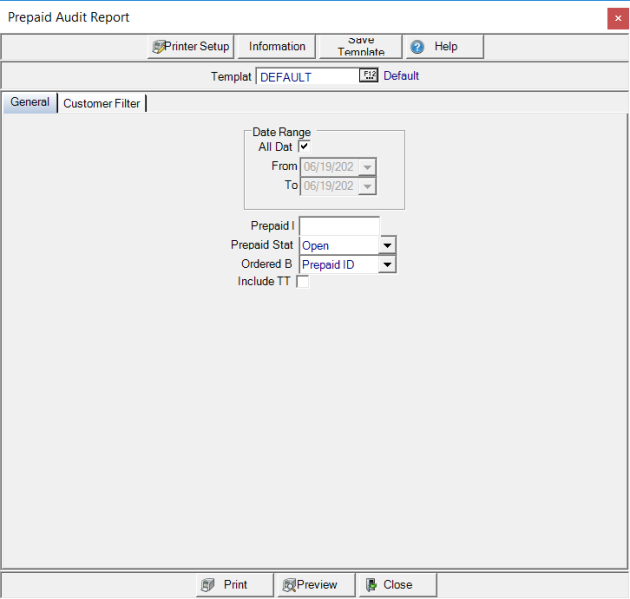
Task: Click the Print icon at the bottom
Action: click(x=208, y=585)
